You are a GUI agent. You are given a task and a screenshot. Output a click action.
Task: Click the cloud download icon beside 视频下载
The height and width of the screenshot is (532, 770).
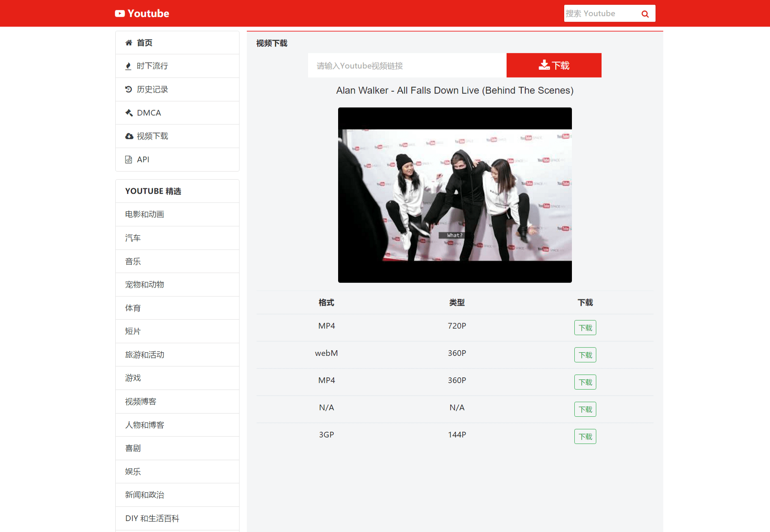[x=129, y=136]
